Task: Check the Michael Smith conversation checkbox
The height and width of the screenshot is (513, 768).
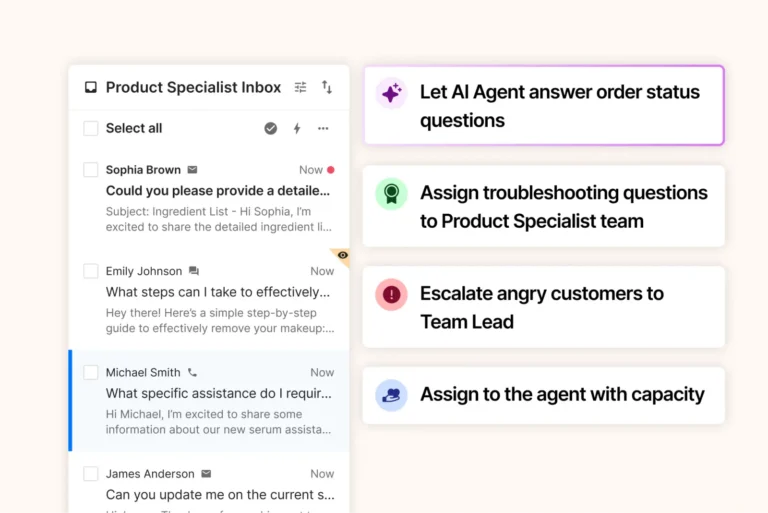Action: (91, 372)
